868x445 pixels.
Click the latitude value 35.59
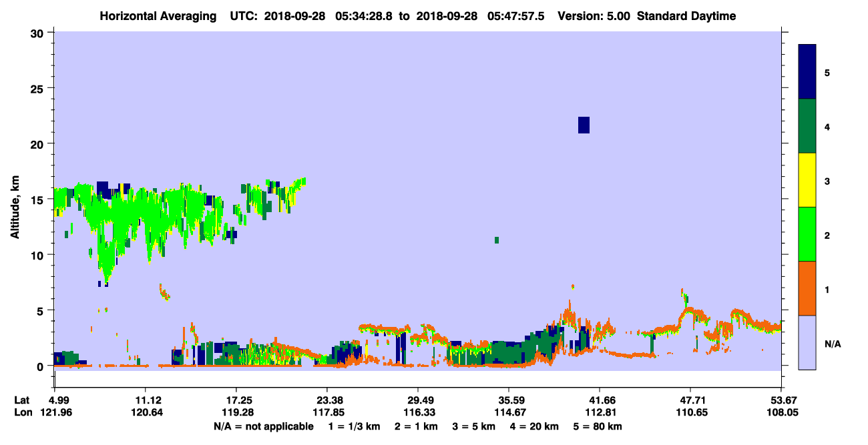509,400
